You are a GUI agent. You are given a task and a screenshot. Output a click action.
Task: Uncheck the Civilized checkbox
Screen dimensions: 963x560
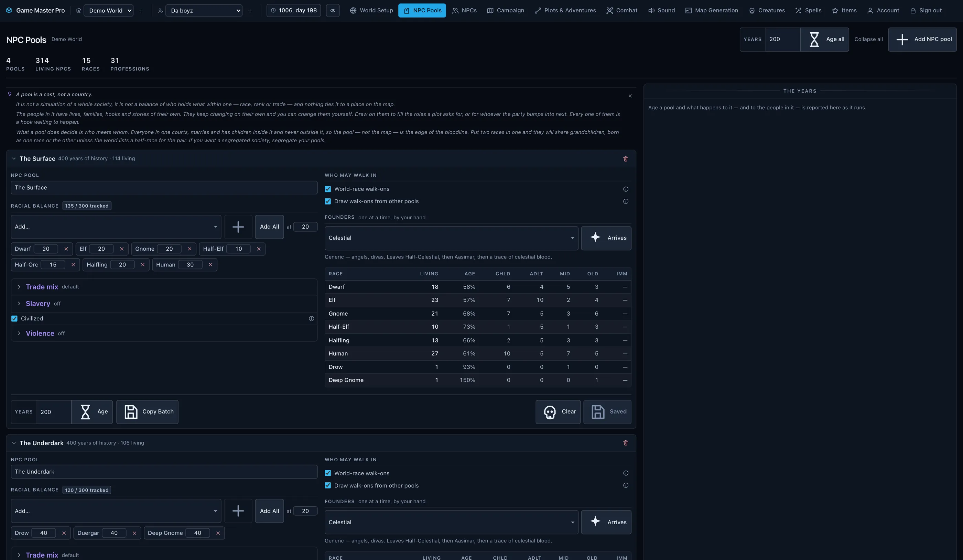point(14,319)
